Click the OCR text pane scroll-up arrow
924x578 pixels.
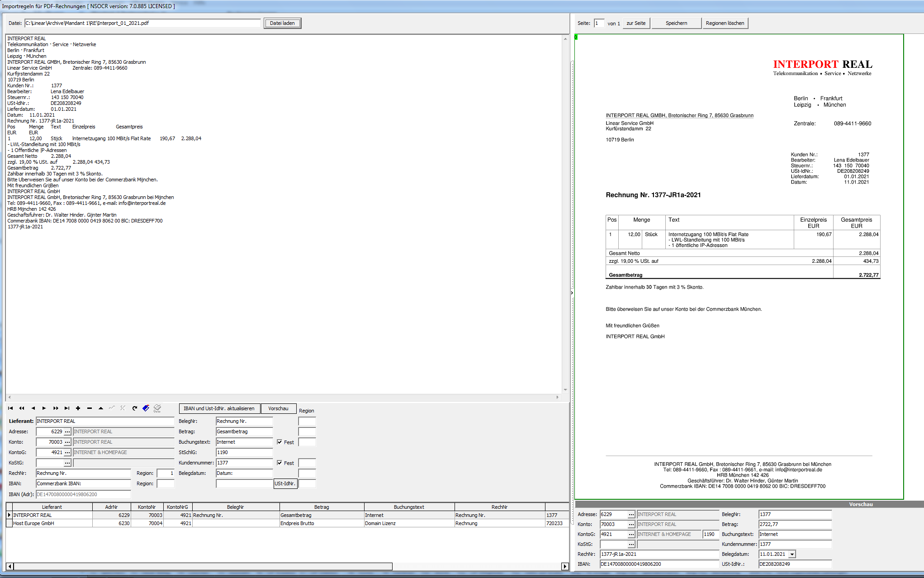pyautogui.click(x=565, y=39)
